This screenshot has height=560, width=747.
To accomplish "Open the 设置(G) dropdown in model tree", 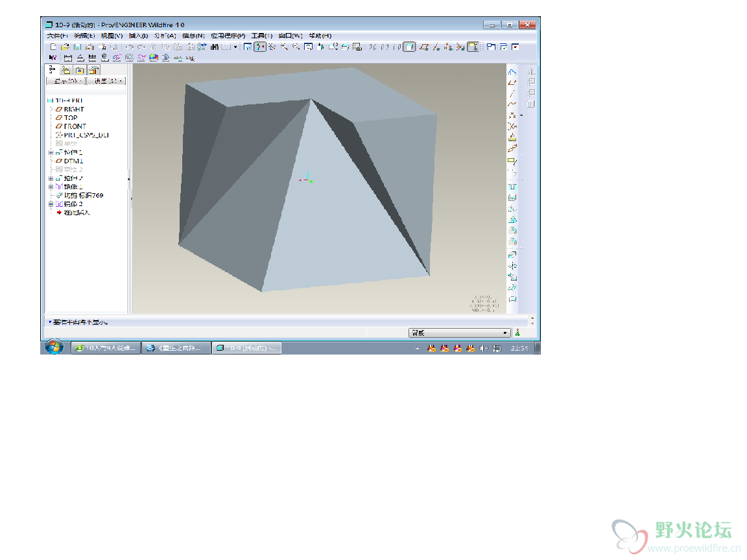I will click(x=106, y=81).
